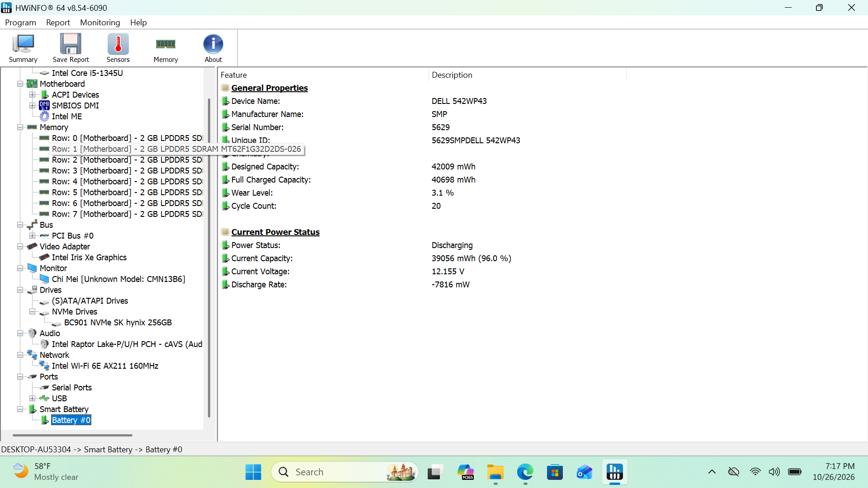868x488 pixels.
Task: Open Microsoft 365 Copilot taskbar icon
Action: click(465, 472)
